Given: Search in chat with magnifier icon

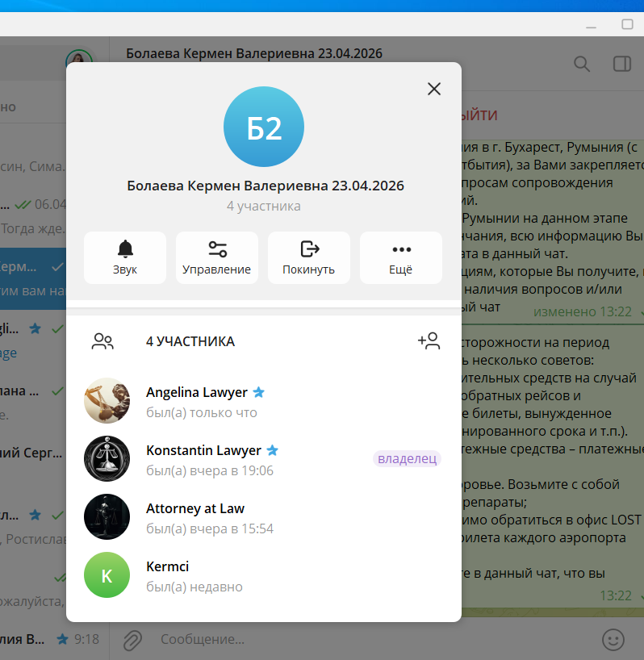Looking at the screenshot, I should point(582,64).
